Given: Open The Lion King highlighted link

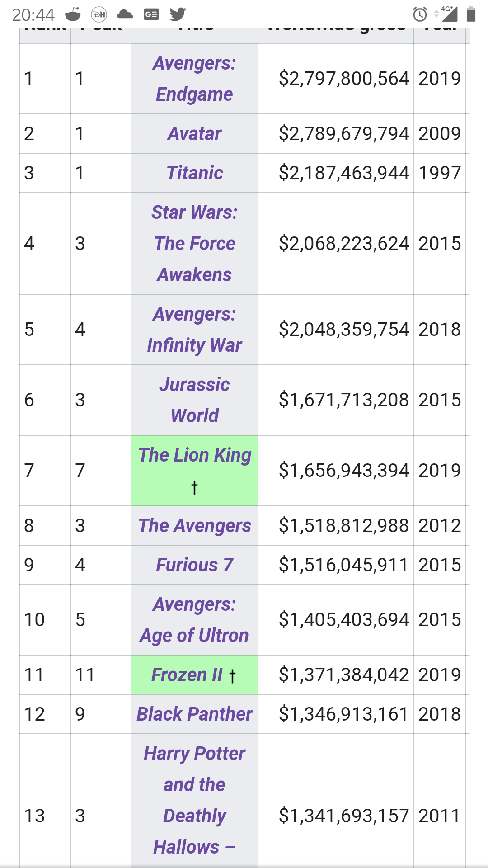Looking at the screenshot, I should click(194, 455).
